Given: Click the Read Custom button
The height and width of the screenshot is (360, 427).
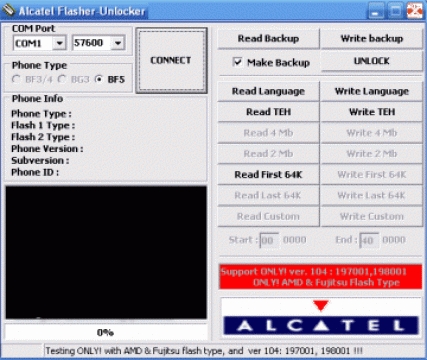Looking at the screenshot, I should pyautogui.click(x=268, y=216).
